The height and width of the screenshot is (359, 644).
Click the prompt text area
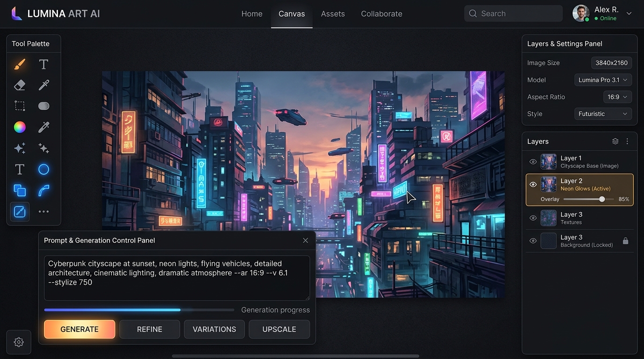(177, 278)
